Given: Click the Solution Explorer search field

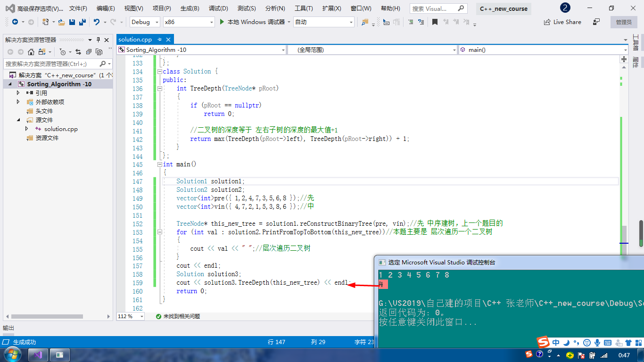Looking at the screenshot, I should [x=58, y=64].
